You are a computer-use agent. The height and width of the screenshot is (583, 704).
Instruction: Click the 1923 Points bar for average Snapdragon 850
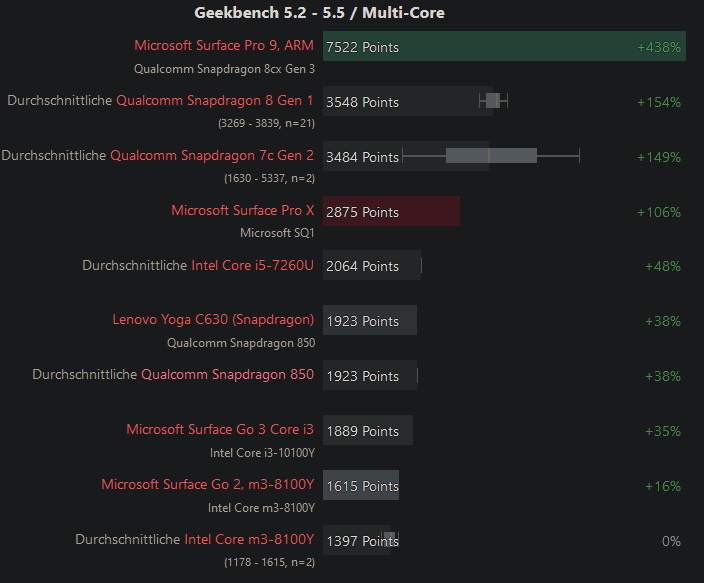point(370,375)
